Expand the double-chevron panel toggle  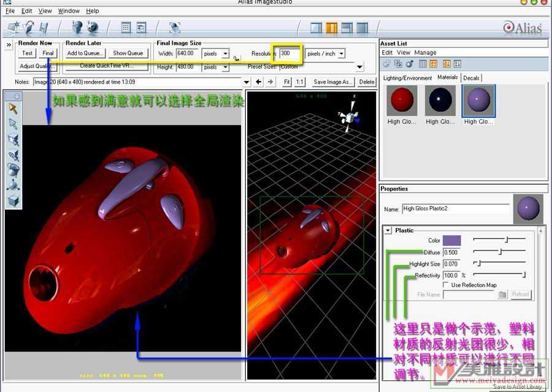click(x=9, y=45)
